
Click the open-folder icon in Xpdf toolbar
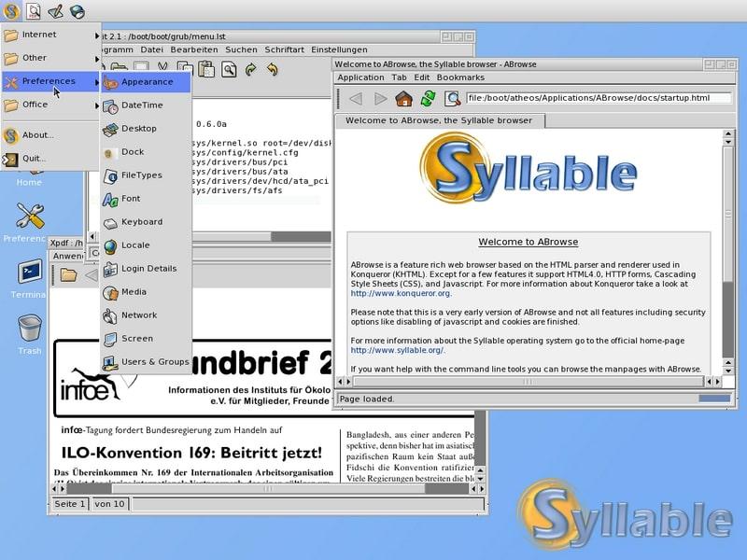tap(68, 274)
